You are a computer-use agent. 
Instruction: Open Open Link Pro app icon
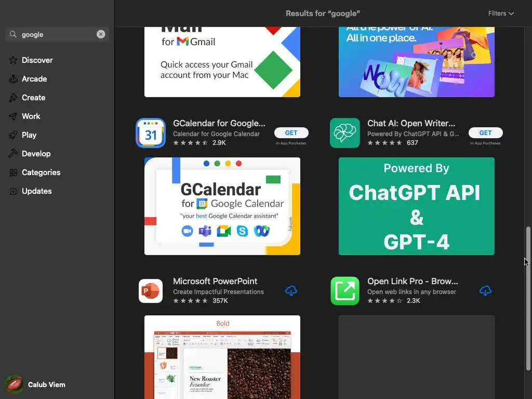pos(345,291)
